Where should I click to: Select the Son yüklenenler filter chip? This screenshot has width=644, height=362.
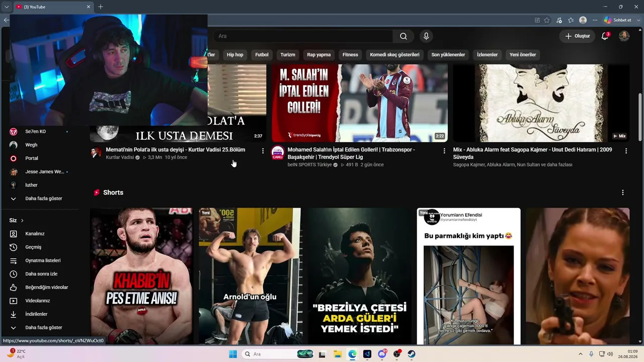pos(448,55)
